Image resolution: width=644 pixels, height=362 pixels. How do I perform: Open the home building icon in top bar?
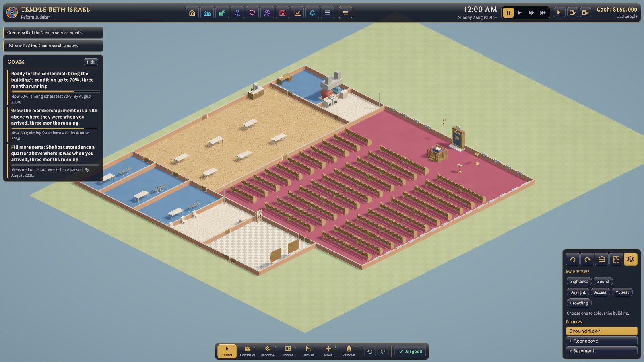[x=192, y=13]
